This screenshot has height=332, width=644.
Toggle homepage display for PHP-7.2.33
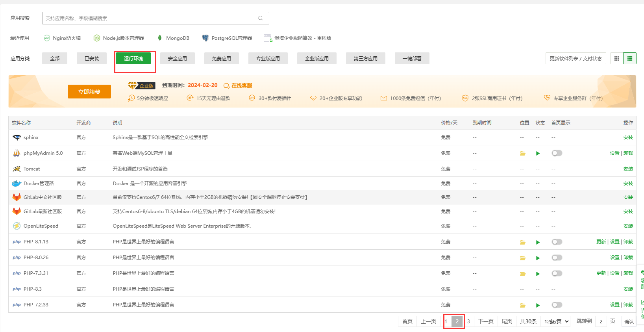(557, 305)
